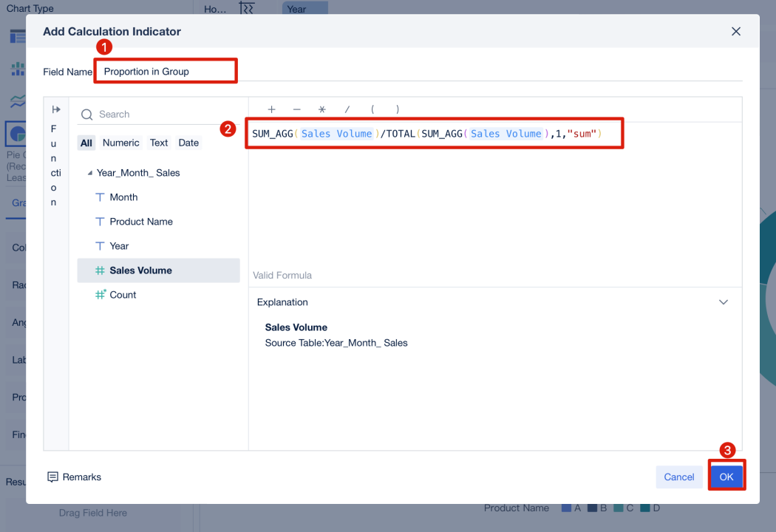Insert the division operator into the formula
Image resolution: width=776 pixels, height=532 pixels.
tap(347, 109)
